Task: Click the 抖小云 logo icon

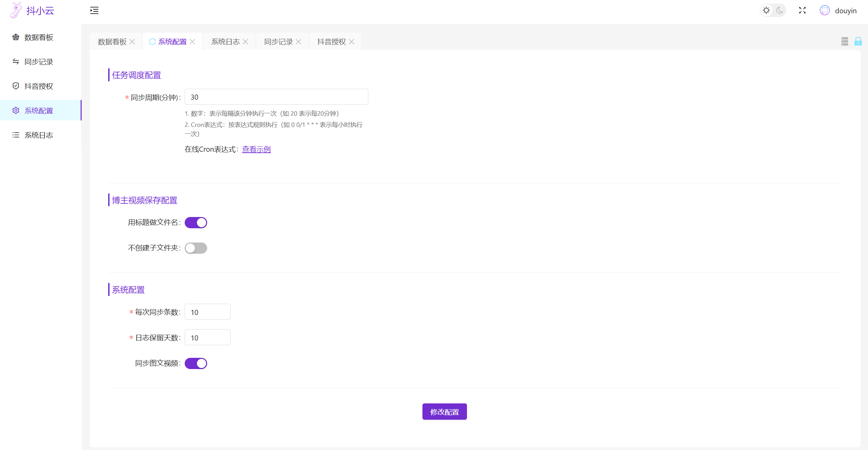Action: point(16,10)
